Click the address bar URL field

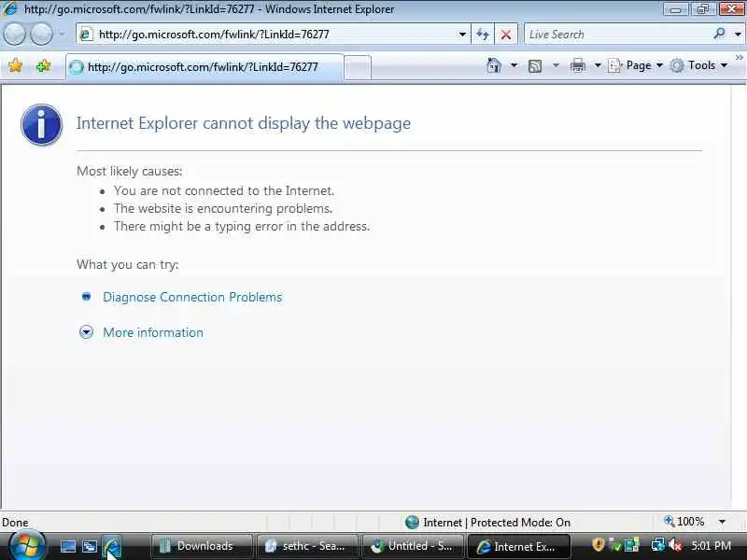tap(273, 35)
